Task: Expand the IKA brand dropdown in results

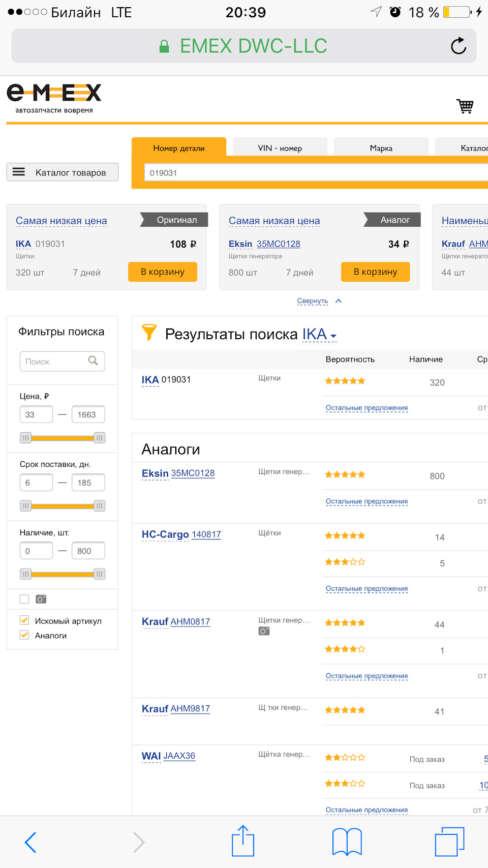Action: 319,335
